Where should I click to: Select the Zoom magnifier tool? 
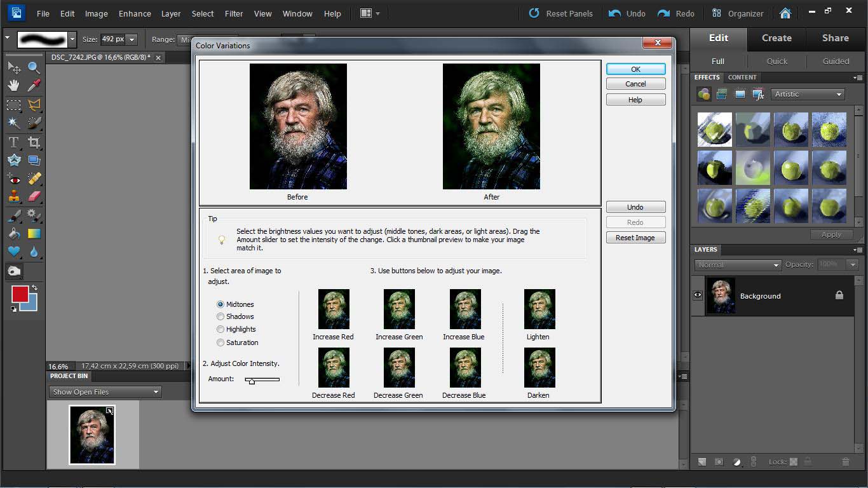click(x=34, y=67)
